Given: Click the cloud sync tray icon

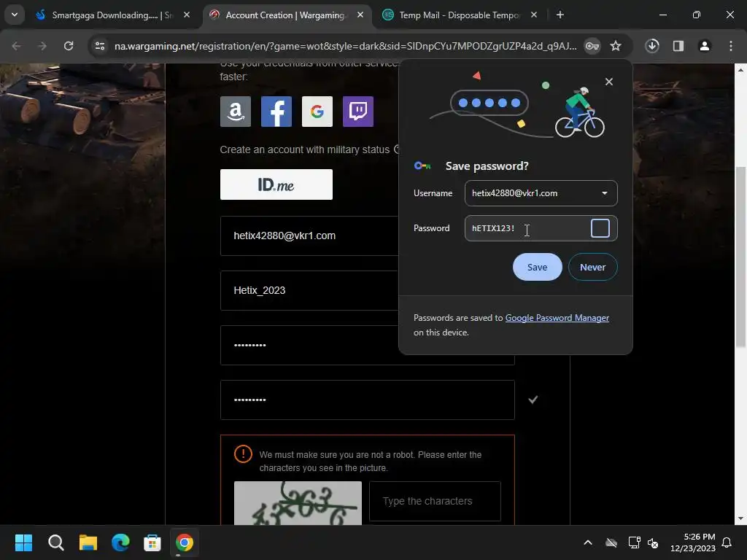Looking at the screenshot, I should [611, 542].
